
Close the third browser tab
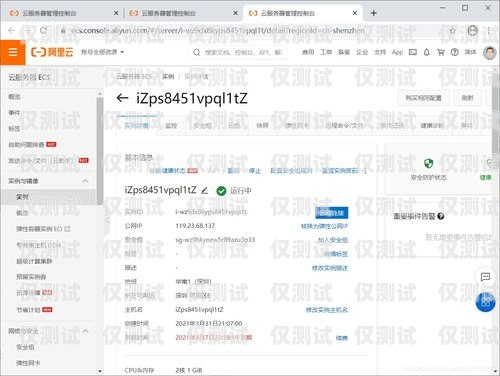pos(355,13)
